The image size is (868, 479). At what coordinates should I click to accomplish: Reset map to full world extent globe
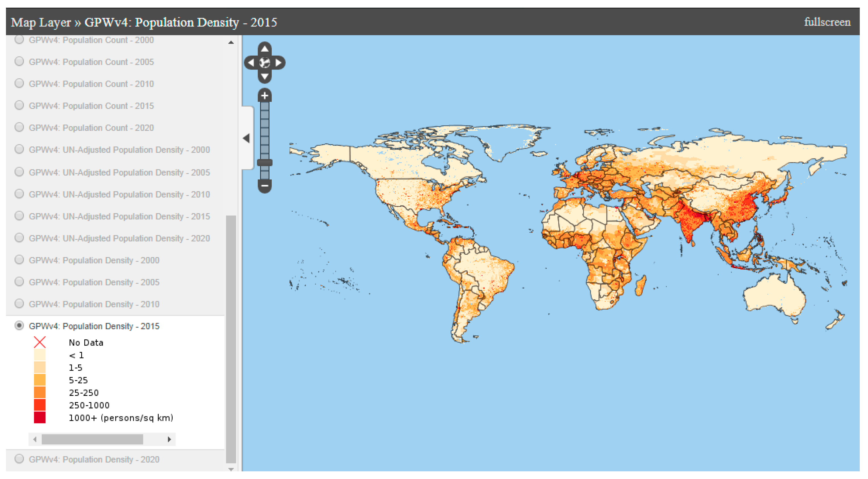[x=265, y=63]
